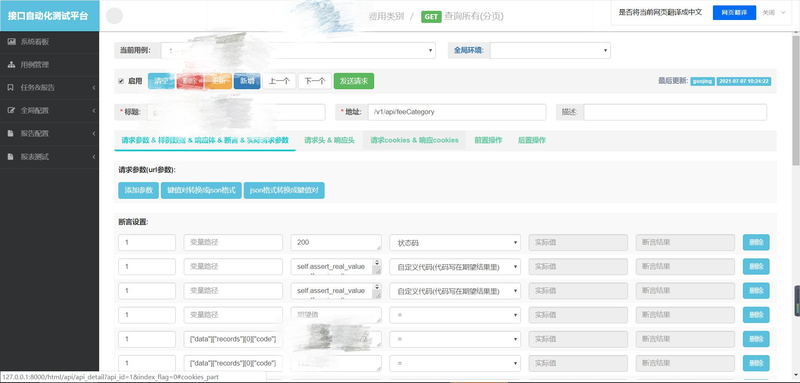This screenshot has height=383, width=800.
Task: Click the green 发送请求 button
Action: (354, 81)
